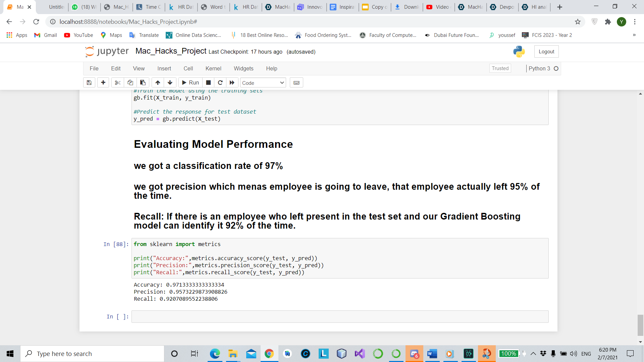Image resolution: width=644 pixels, height=362 pixels.
Task: Open the cell type Code dropdown
Action: 263,83
